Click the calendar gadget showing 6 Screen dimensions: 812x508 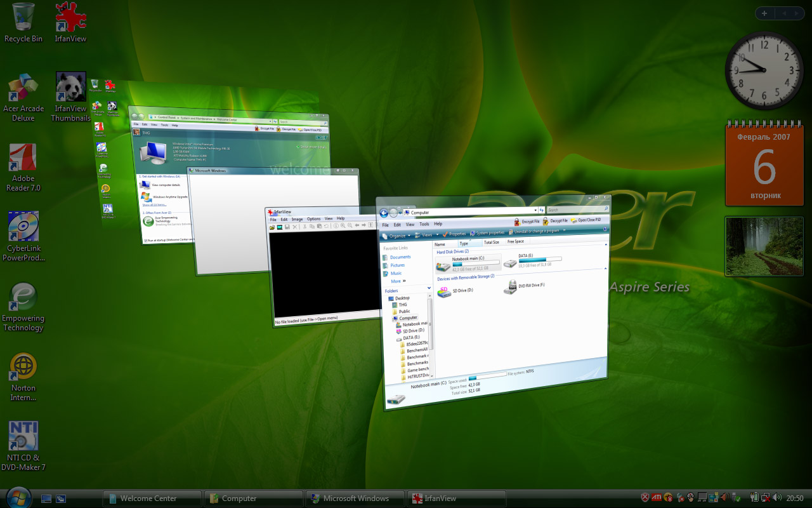coord(764,163)
